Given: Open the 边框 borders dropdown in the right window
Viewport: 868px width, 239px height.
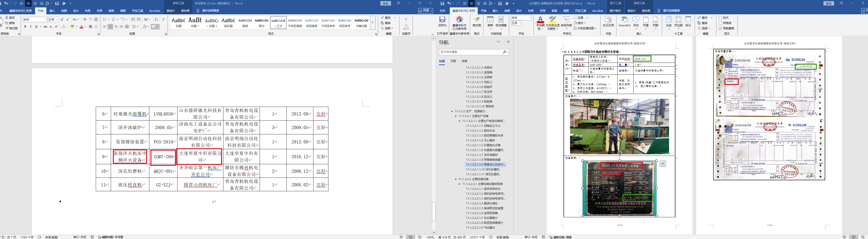Looking at the screenshot, I should coord(587,18).
